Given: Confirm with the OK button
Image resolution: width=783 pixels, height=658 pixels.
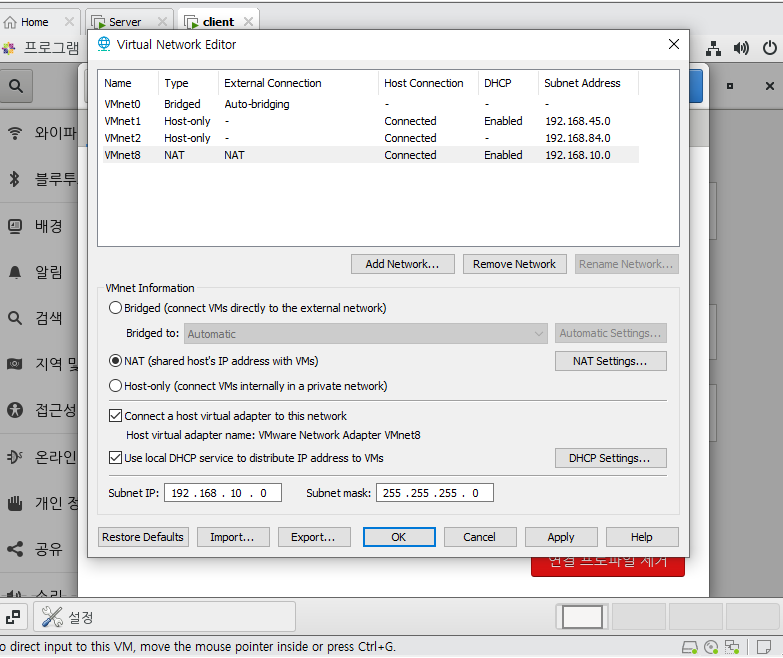Looking at the screenshot, I should [399, 537].
